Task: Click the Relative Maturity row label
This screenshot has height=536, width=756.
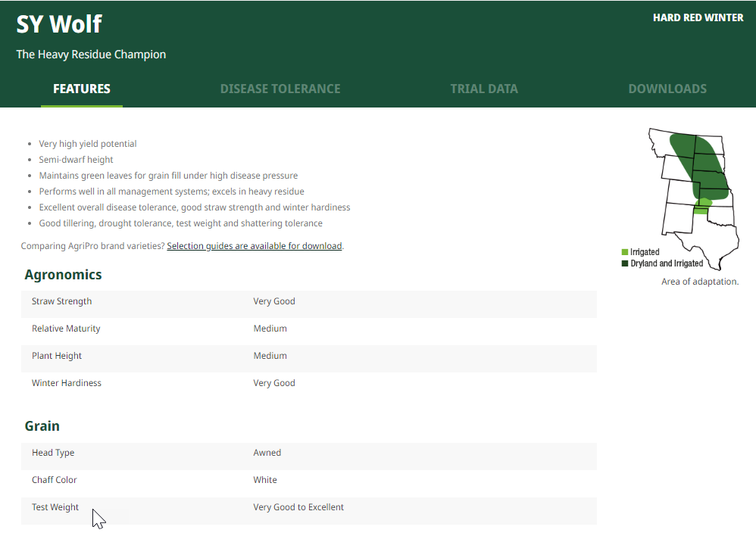Action: 66,329
